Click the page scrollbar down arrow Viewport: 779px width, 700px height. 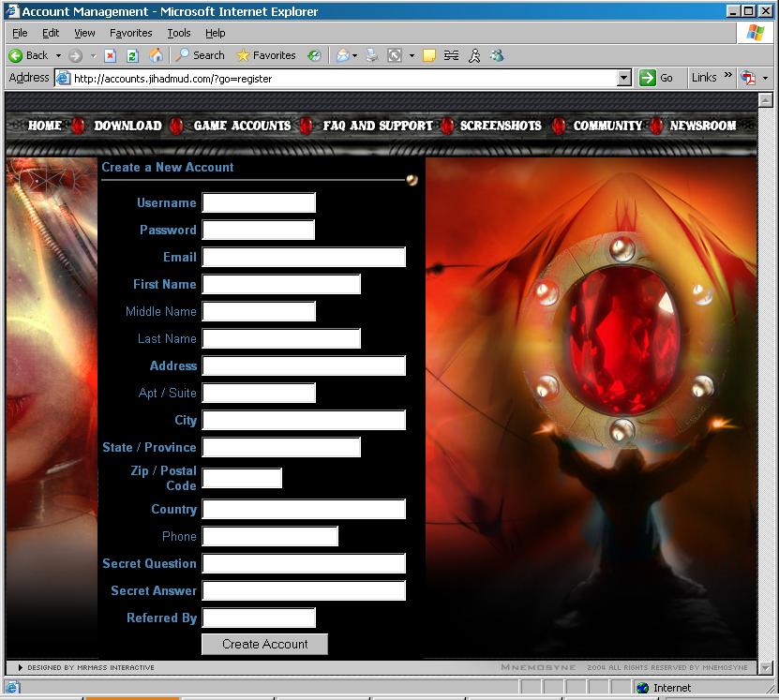tap(766, 668)
